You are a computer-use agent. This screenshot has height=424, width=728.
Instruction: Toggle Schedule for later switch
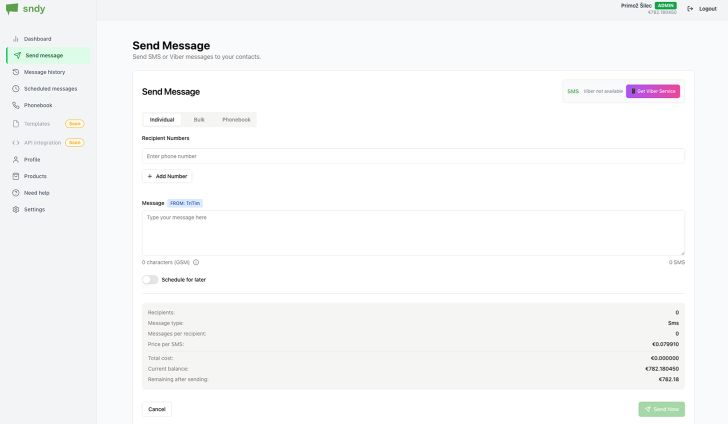(150, 280)
